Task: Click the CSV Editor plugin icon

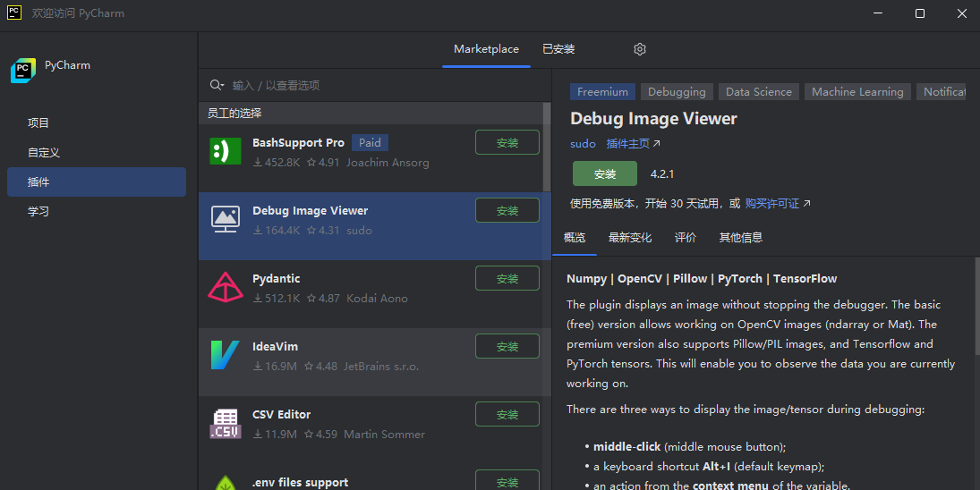Action: click(x=225, y=423)
